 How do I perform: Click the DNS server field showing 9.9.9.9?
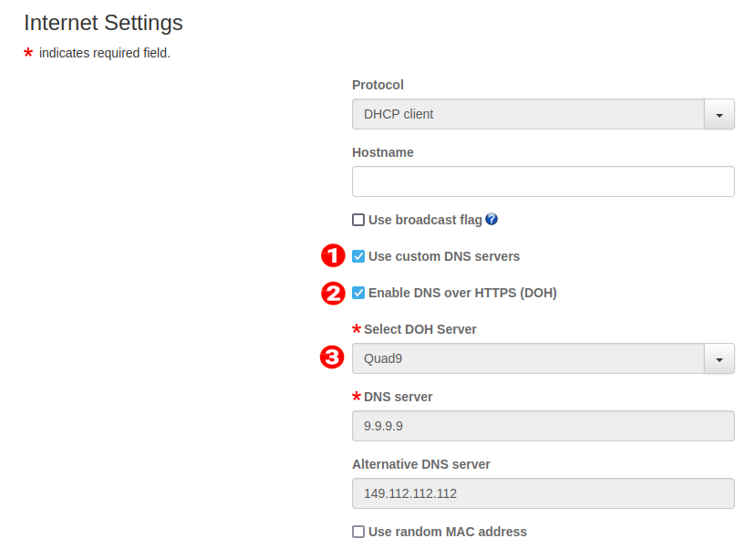coord(543,426)
